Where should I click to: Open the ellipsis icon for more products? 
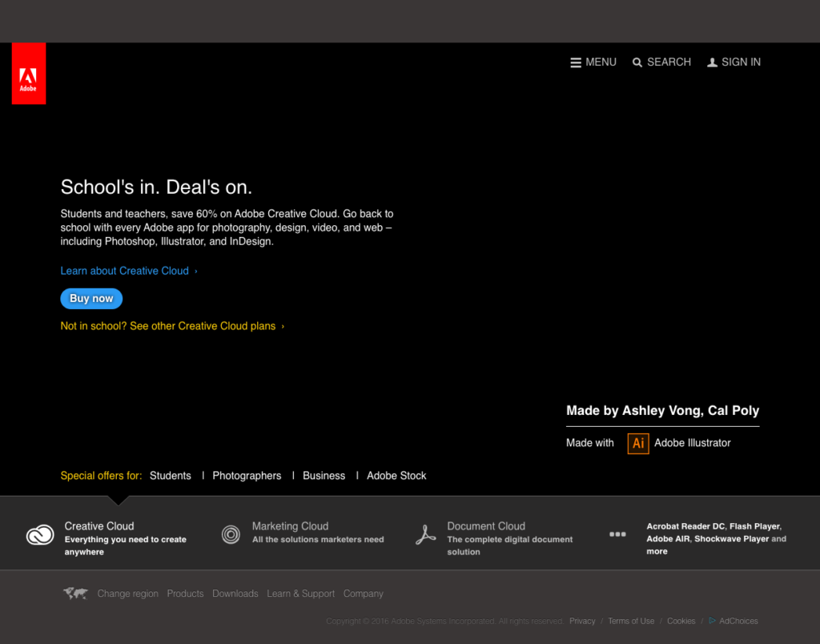pos(617,533)
